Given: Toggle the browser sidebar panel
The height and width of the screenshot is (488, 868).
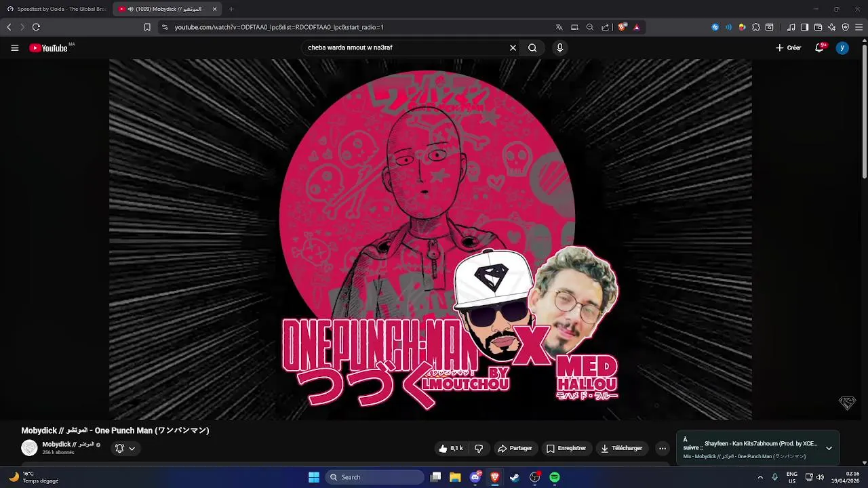Looking at the screenshot, I should [x=804, y=27].
